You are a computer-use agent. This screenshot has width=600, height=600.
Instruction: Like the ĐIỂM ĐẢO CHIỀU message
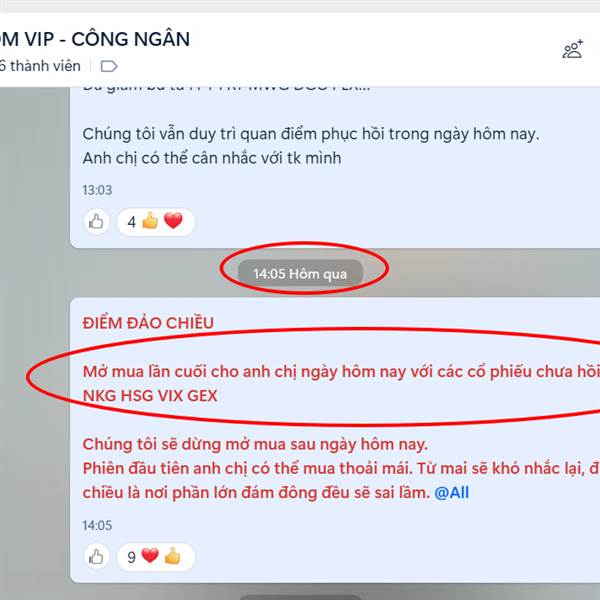pos(96,557)
